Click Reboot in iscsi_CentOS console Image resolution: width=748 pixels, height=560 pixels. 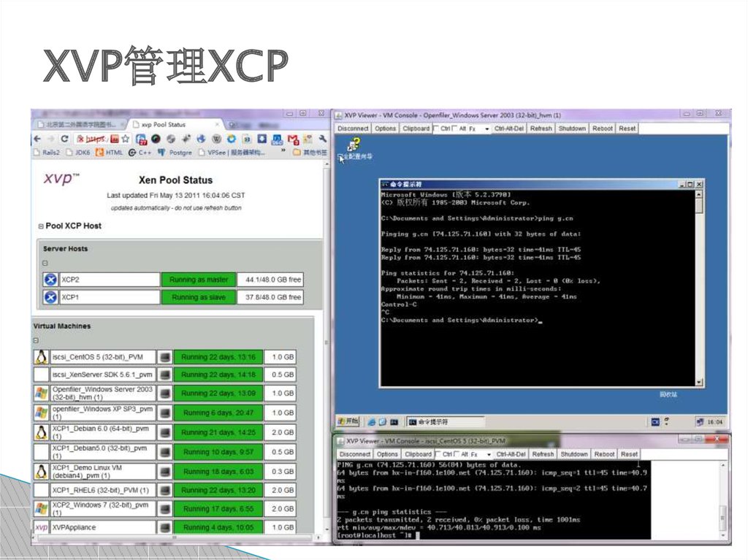point(604,454)
